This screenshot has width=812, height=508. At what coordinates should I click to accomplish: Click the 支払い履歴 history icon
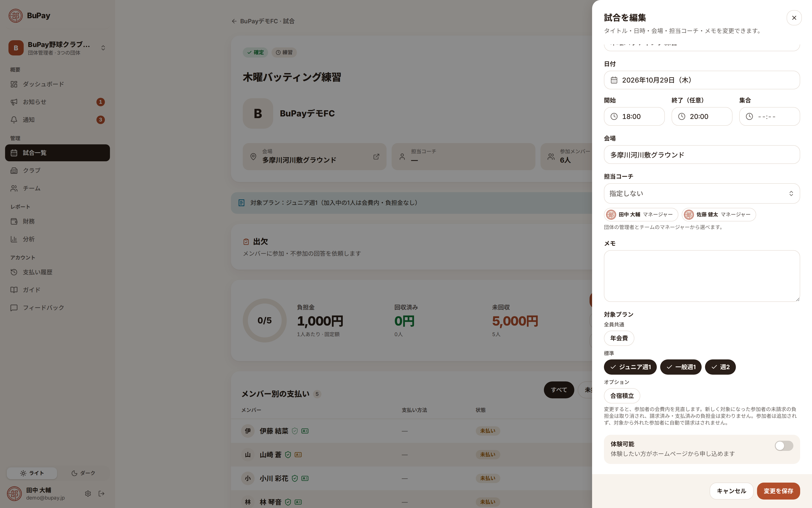tap(14, 272)
